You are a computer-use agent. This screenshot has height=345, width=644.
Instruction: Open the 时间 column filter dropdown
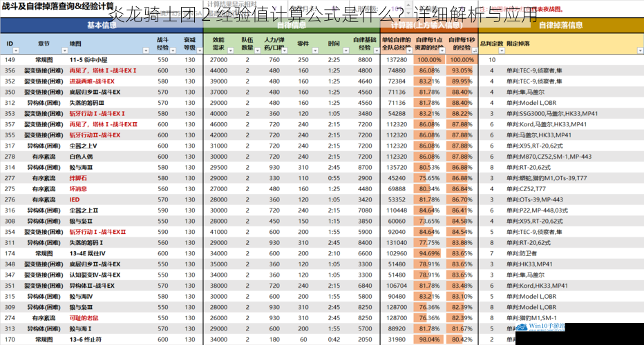click(x=345, y=50)
